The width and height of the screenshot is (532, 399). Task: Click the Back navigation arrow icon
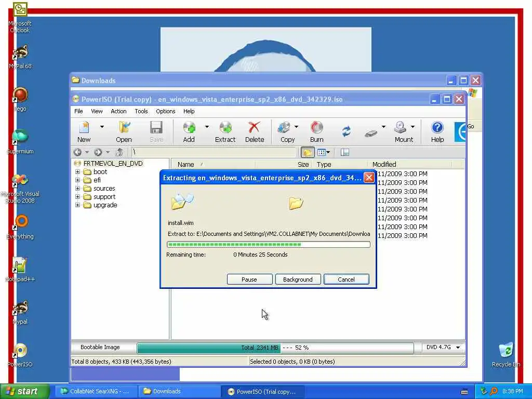pyautogui.click(x=77, y=152)
